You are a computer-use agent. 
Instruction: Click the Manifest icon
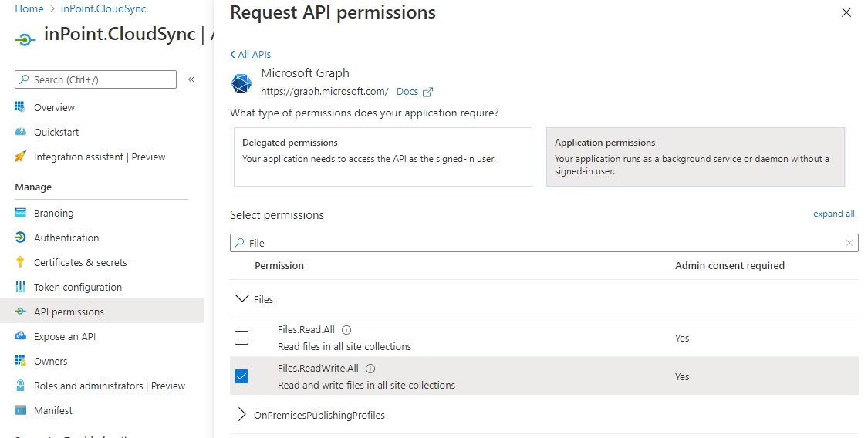point(20,410)
